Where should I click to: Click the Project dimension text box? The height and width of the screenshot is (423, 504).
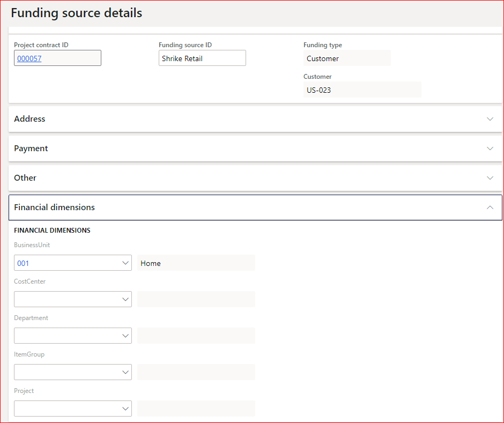point(64,409)
